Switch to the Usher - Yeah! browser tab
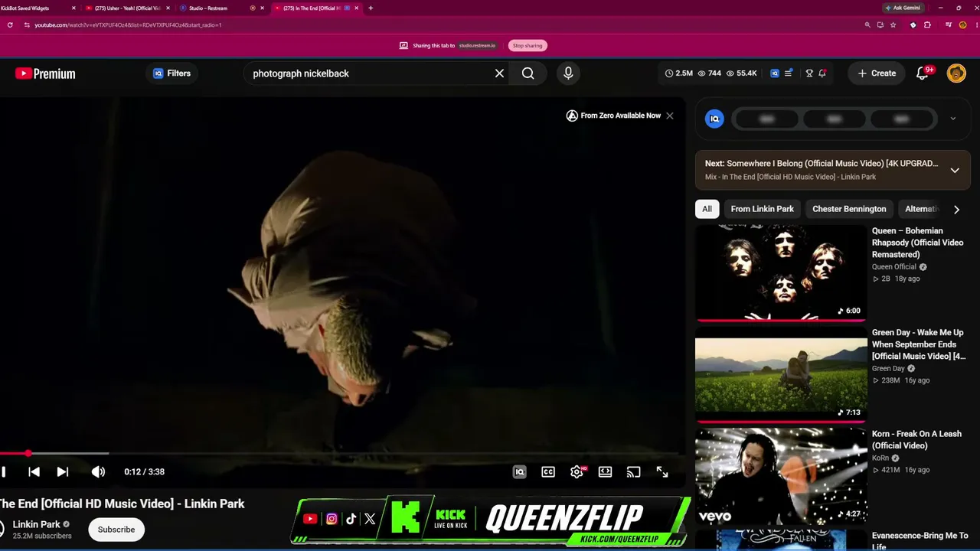 click(x=128, y=8)
